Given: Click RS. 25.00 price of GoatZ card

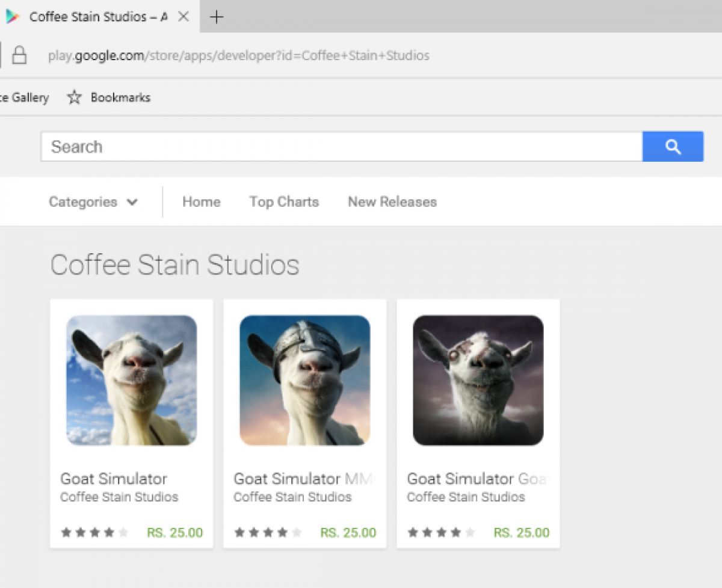Looking at the screenshot, I should coord(521,533).
